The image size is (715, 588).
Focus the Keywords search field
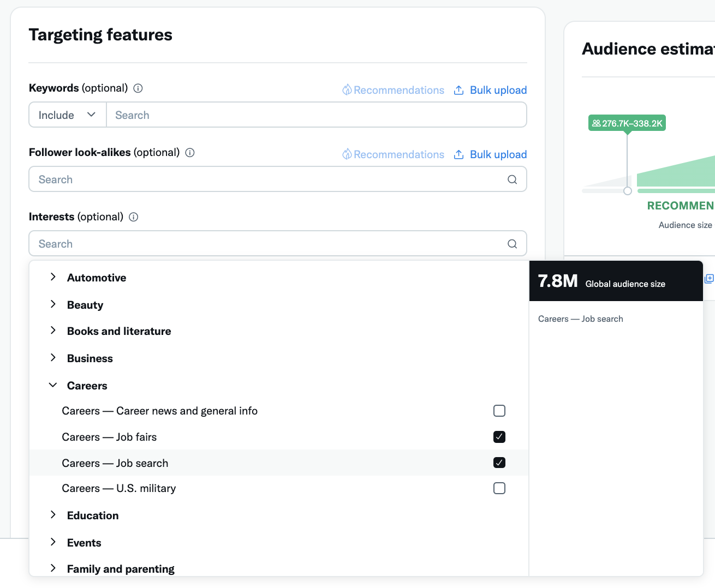[317, 115]
